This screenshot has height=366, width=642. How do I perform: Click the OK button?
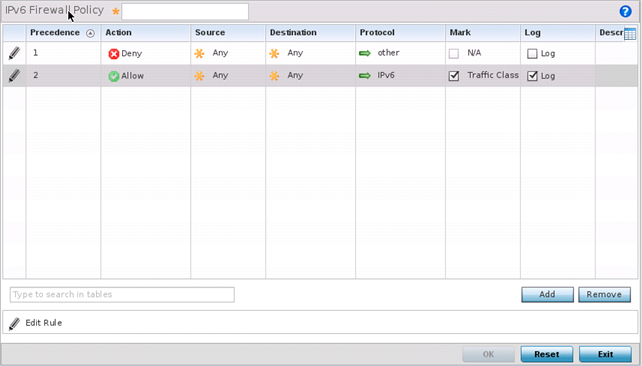(x=488, y=354)
